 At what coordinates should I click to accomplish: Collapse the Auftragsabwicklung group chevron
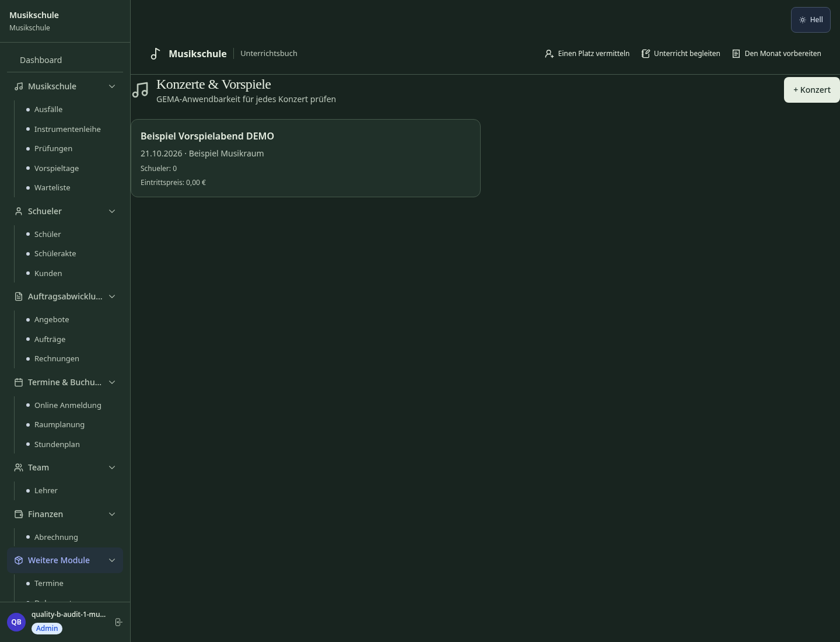[x=112, y=296]
